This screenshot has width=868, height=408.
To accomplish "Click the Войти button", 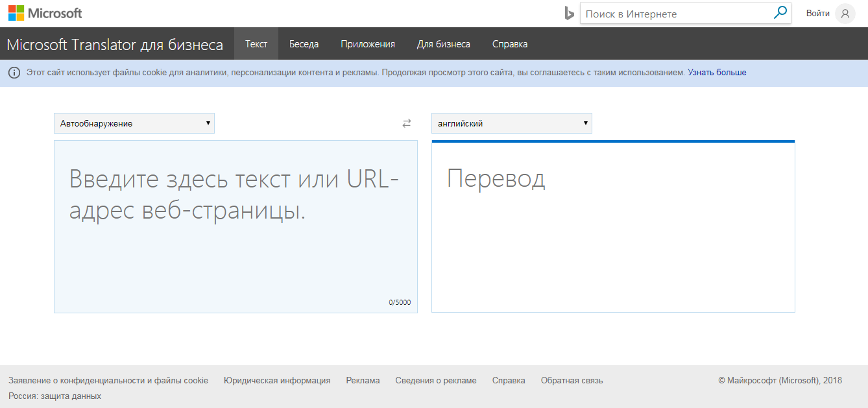I will coord(817,13).
